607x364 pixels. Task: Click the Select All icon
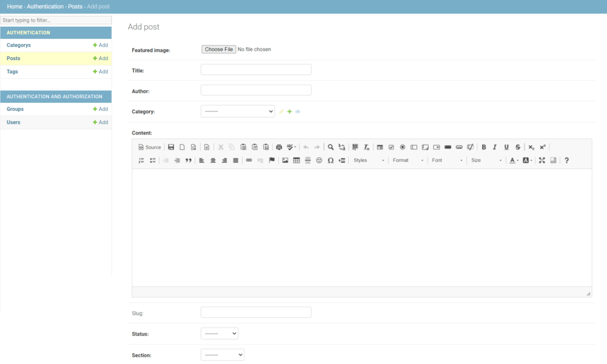355,147
